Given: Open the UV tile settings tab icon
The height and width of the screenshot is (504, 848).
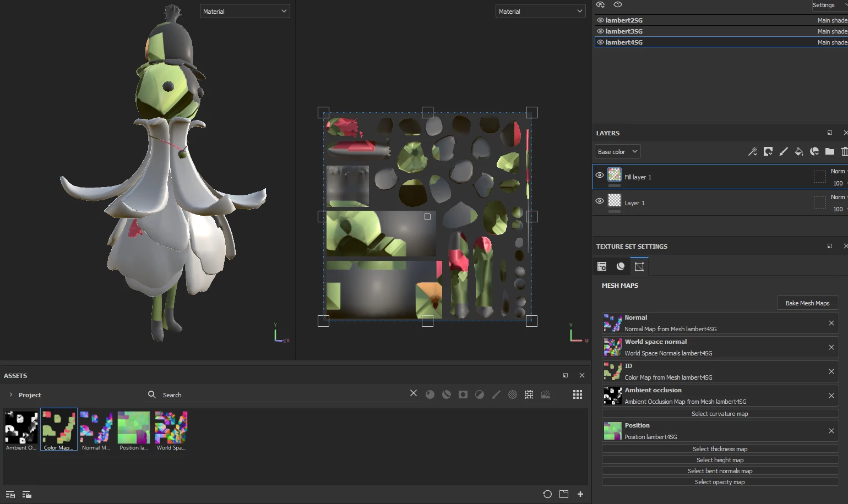Looking at the screenshot, I should coord(639,266).
